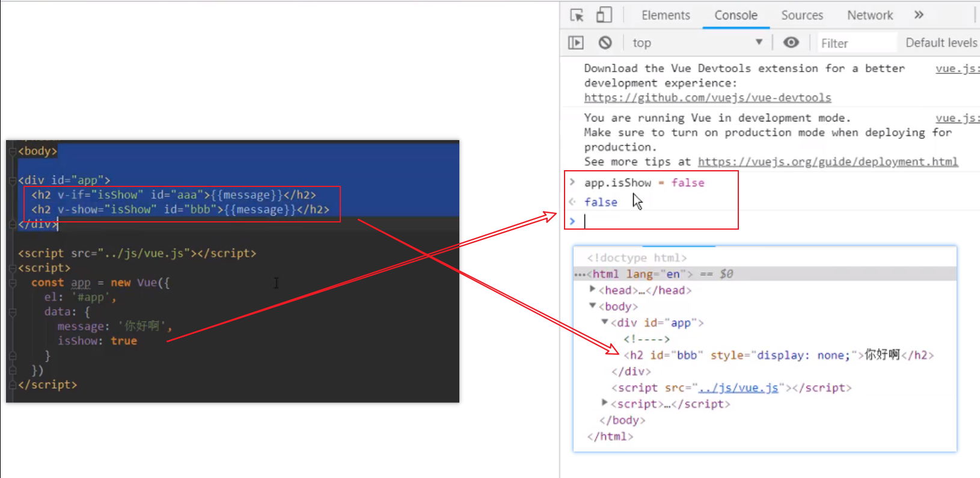Open the vuejs.org deployment guide link

coord(828,162)
